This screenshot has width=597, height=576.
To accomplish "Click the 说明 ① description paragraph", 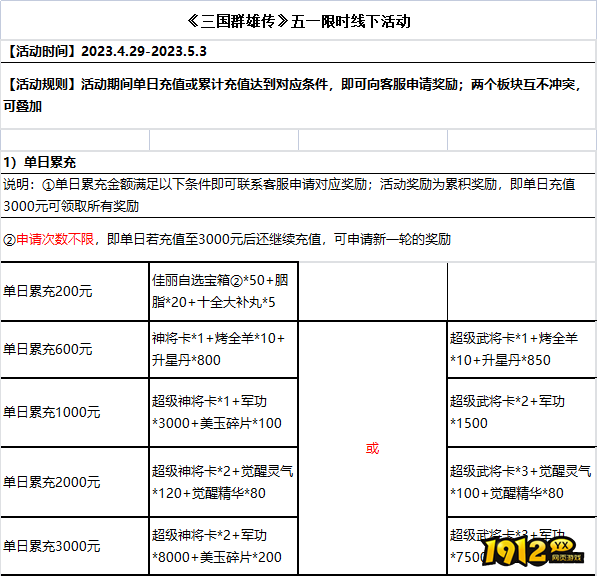I will coord(298,195).
